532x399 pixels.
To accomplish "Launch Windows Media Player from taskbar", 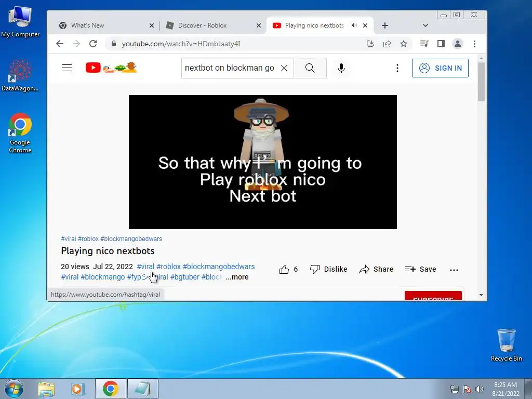I will click(77, 389).
